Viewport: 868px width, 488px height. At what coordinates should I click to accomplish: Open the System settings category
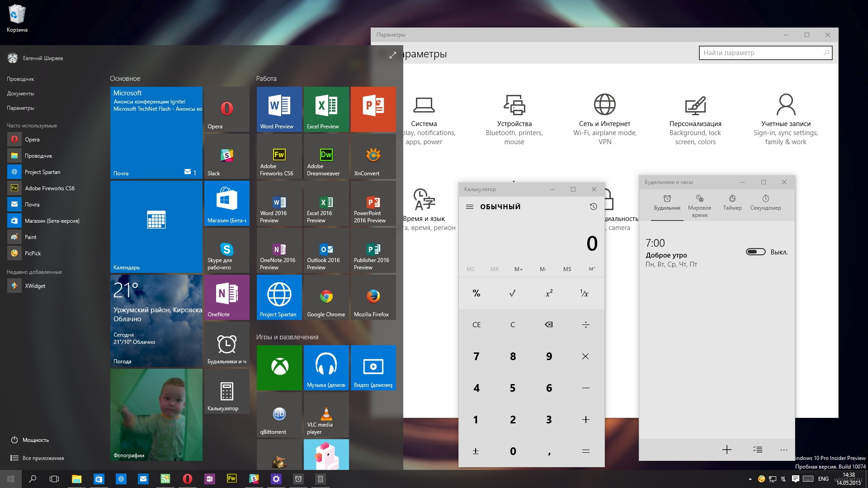click(424, 120)
